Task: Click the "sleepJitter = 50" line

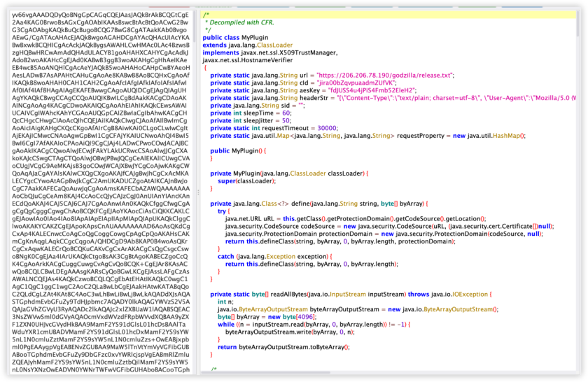Action: point(251,120)
